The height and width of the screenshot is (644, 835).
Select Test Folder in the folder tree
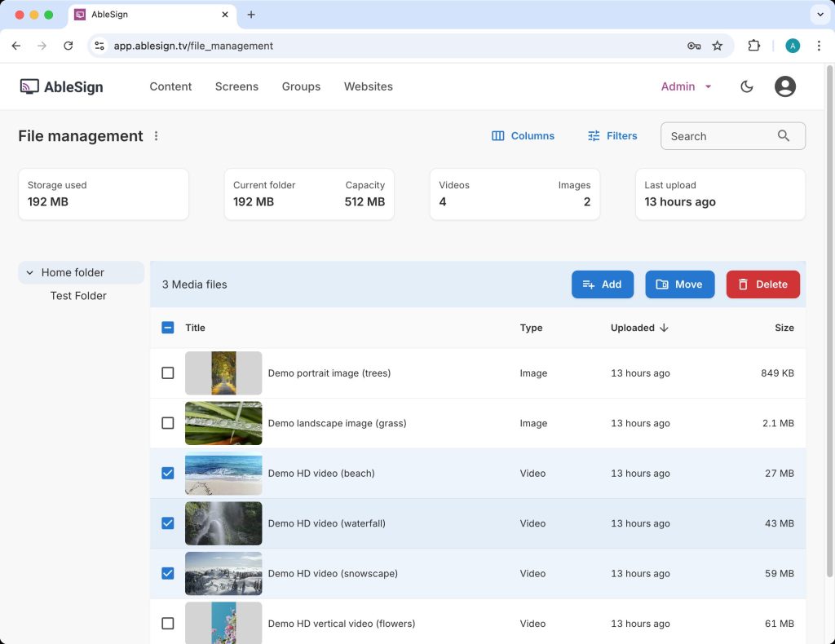pyautogui.click(x=78, y=296)
